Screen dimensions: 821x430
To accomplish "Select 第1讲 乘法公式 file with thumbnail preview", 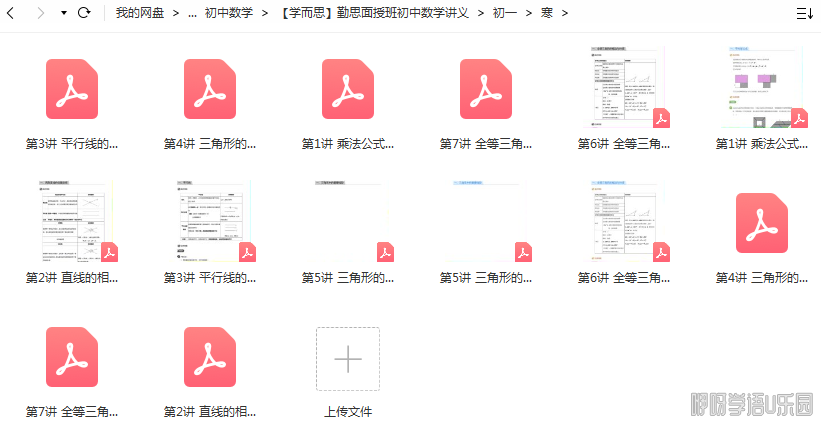I will (x=762, y=88).
